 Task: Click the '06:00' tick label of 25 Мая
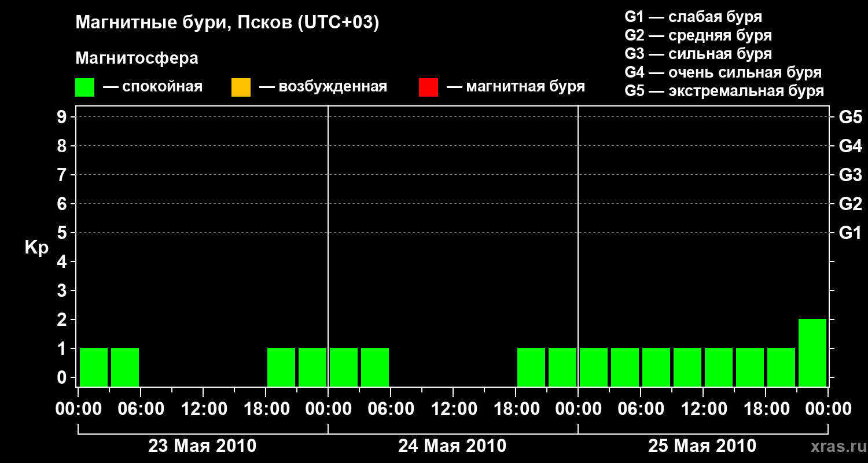pos(641,409)
